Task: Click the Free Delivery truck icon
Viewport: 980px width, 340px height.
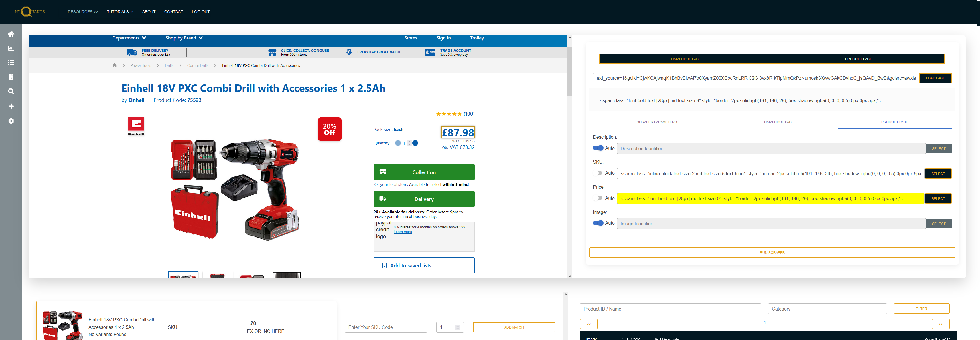Action: pyautogui.click(x=132, y=52)
